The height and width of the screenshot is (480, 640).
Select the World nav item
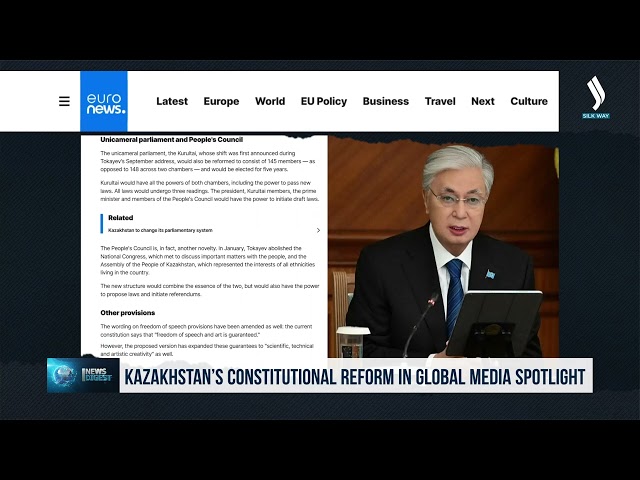click(x=270, y=101)
